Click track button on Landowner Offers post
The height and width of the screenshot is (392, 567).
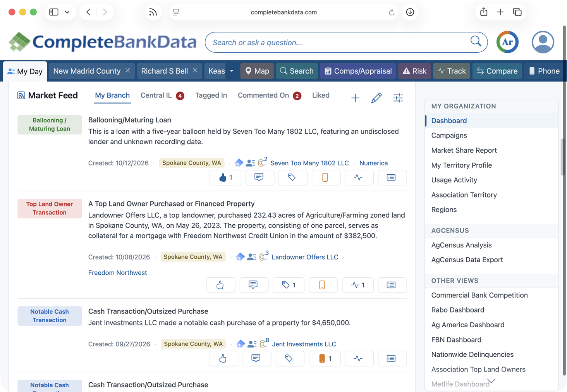coord(358,285)
